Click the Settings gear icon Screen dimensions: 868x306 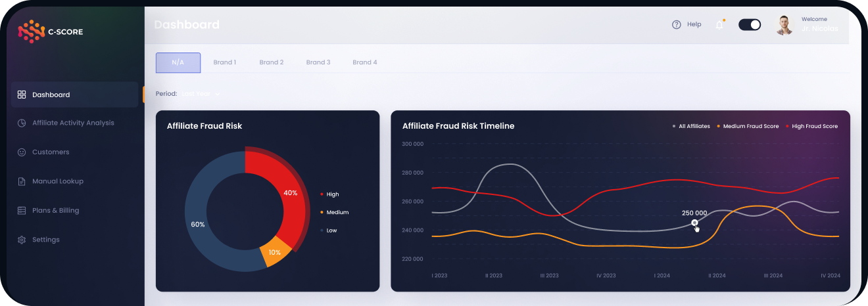(22, 240)
